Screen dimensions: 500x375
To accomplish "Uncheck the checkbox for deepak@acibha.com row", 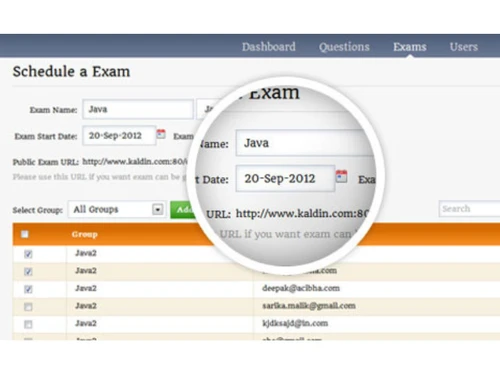I will click(28, 289).
